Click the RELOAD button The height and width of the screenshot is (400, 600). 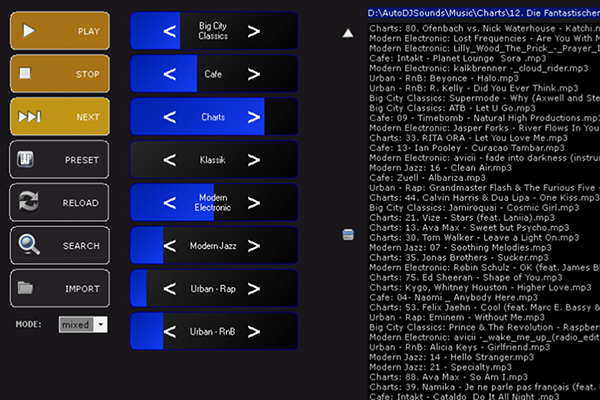pos(60,202)
